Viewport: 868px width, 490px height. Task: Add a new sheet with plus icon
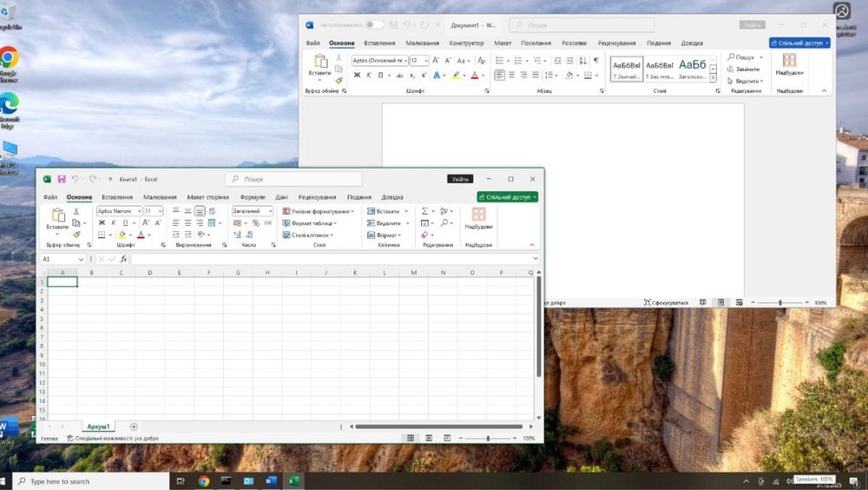pyautogui.click(x=134, y=427)
